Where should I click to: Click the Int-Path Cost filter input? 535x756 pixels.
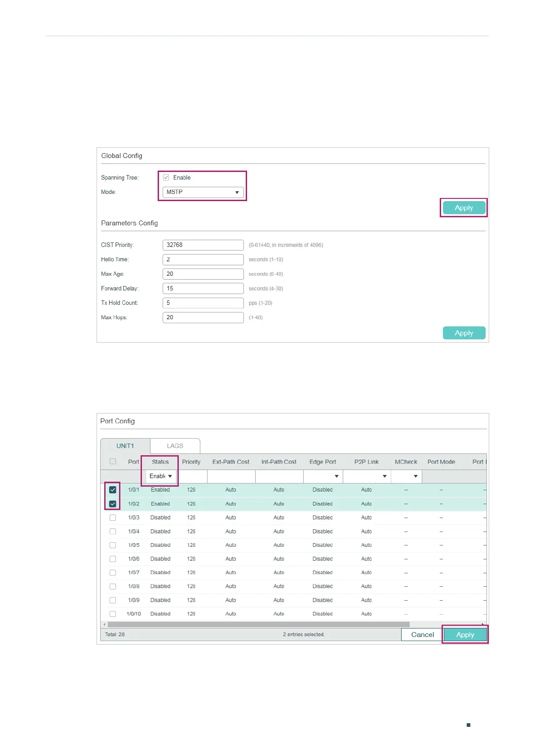click(x=279, y=476)
